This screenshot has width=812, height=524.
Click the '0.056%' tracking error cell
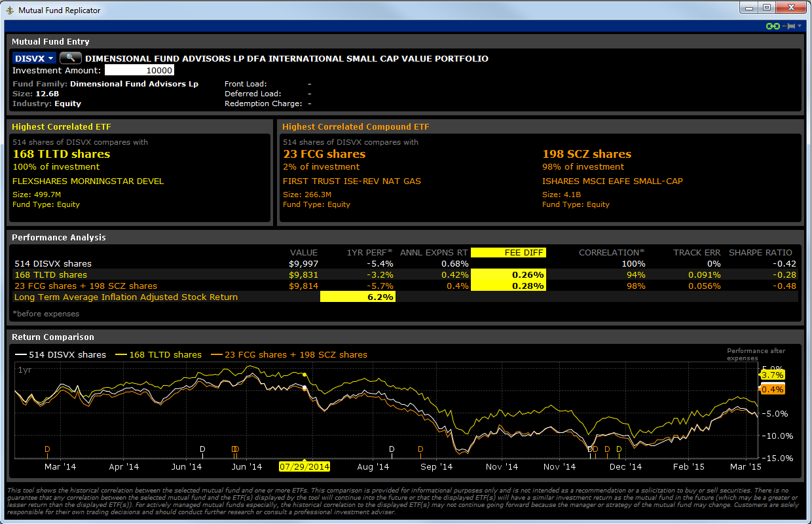click(x=704, y=286)
